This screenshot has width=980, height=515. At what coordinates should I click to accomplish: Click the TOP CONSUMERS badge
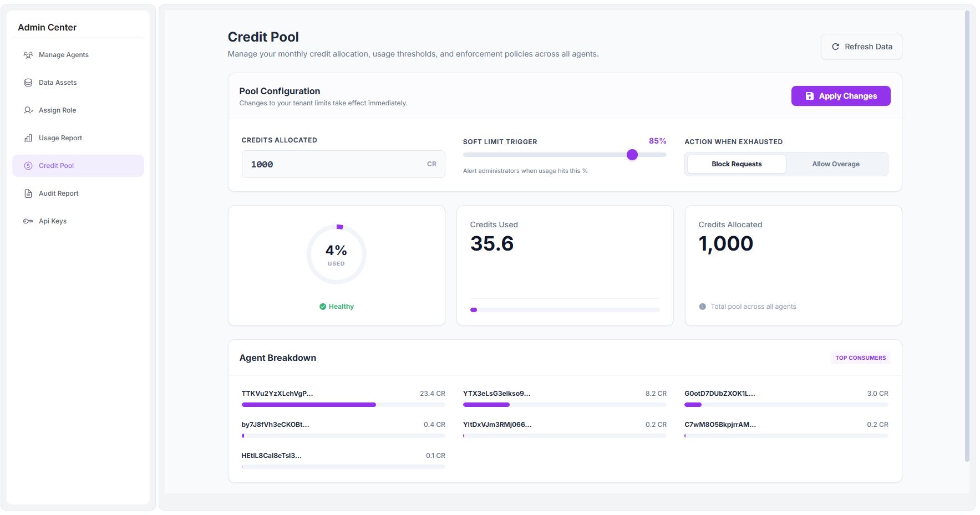point(860,358)
